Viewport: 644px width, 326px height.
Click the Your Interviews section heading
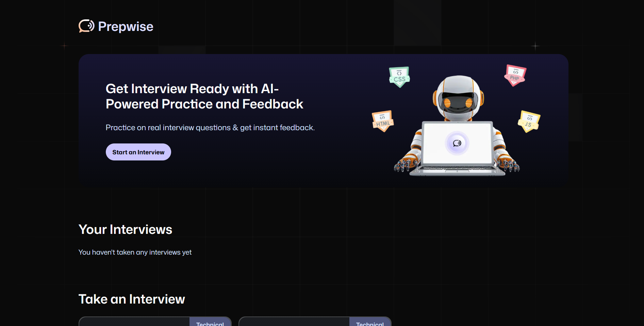pyautogui.click(x=125, y=229)
